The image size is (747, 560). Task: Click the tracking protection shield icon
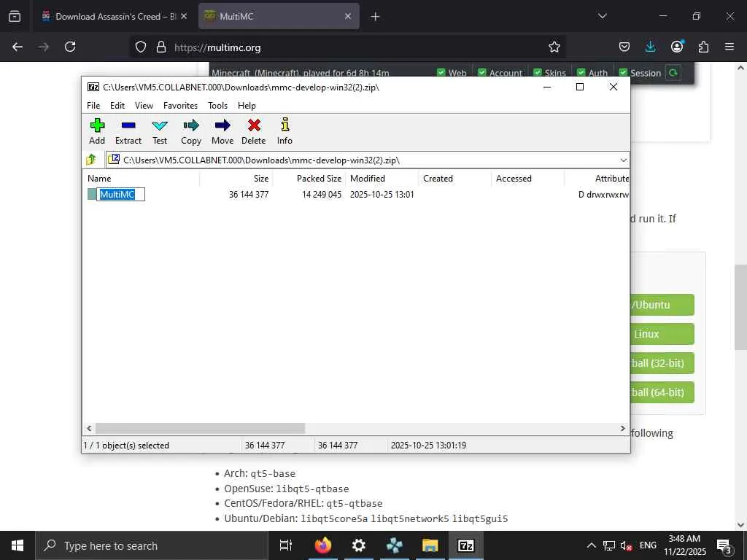point(141,47)
